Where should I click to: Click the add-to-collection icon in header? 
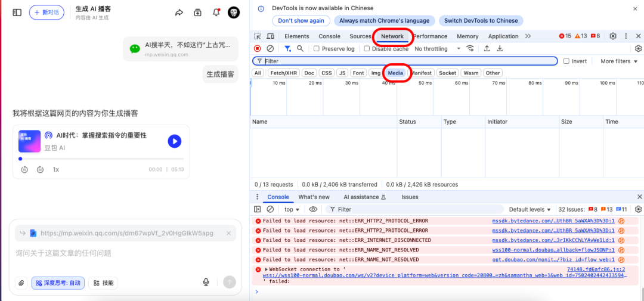tap(197, 13)
